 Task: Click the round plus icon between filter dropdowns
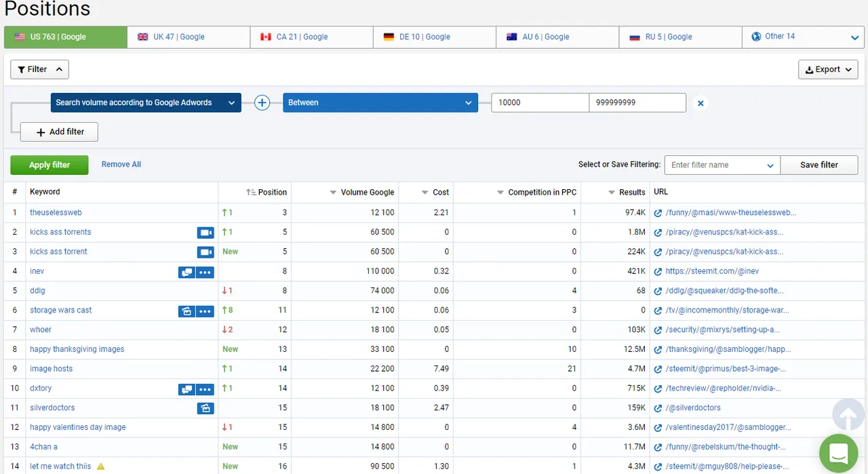pos(262,103)
